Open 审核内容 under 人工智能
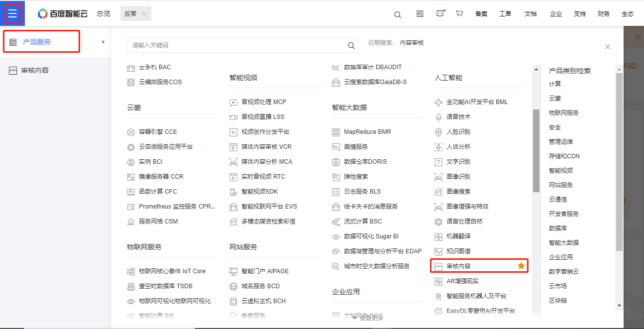The width and height of the screenshot is (644, 329). tap(458, 266)
